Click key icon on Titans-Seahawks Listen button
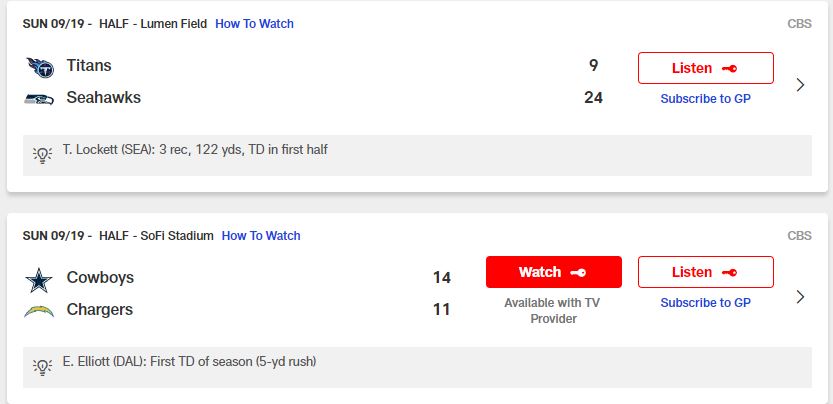The image size is (833, 404). click(x=729, y=68)
